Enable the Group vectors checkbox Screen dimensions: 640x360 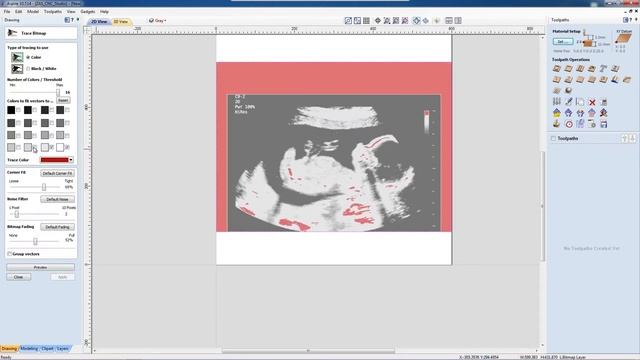click(x=9, y=254)
